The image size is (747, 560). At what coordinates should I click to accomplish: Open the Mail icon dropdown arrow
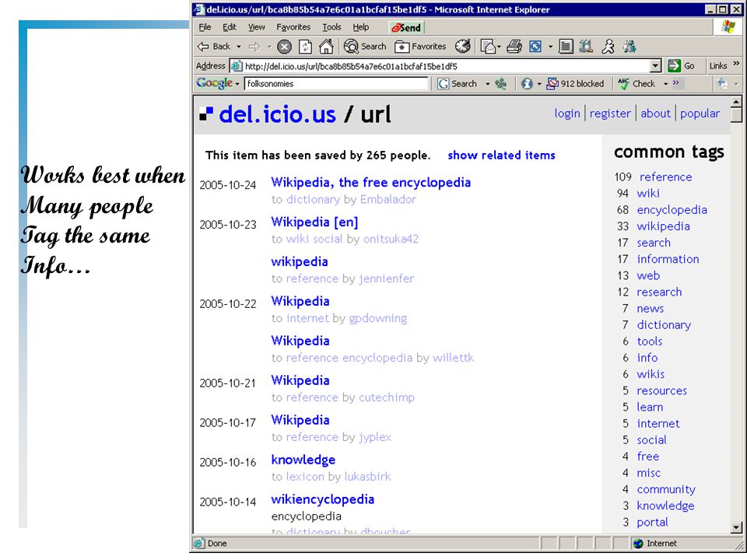[x=499, y=47]
